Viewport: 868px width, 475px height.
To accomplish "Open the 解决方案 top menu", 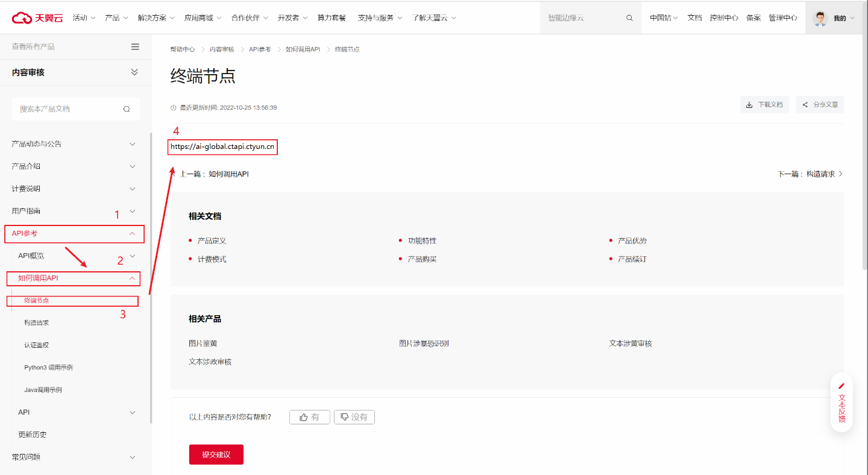I will [x=156, y=18].
